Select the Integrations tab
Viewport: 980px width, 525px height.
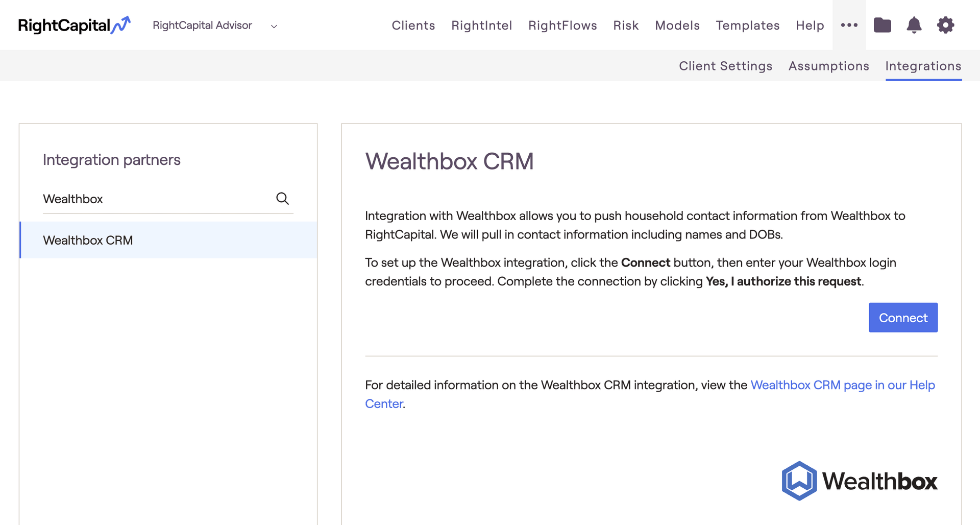coord(923,66)
